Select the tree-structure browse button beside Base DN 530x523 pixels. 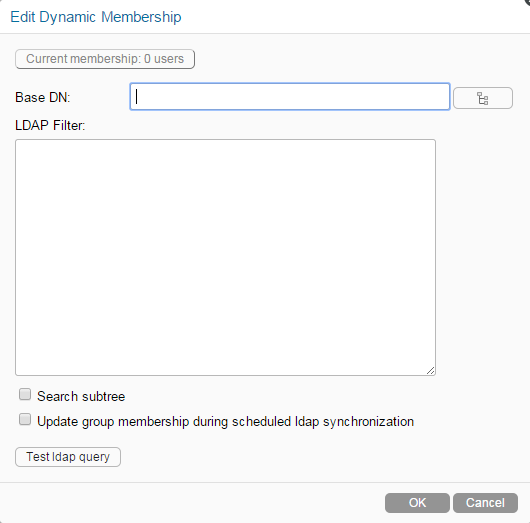pos(483,98)
